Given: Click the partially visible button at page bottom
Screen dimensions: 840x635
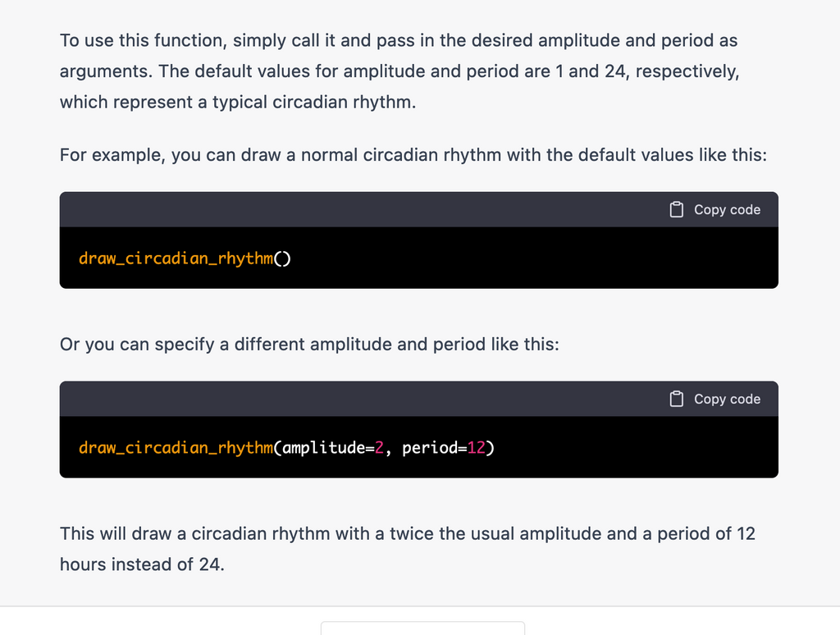Looking at the screenshot, I should pos(422,628).
